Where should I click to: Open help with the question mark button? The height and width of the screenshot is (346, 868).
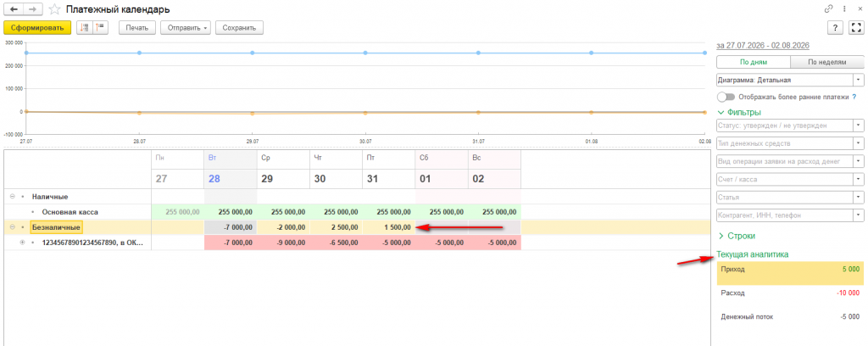835,28
